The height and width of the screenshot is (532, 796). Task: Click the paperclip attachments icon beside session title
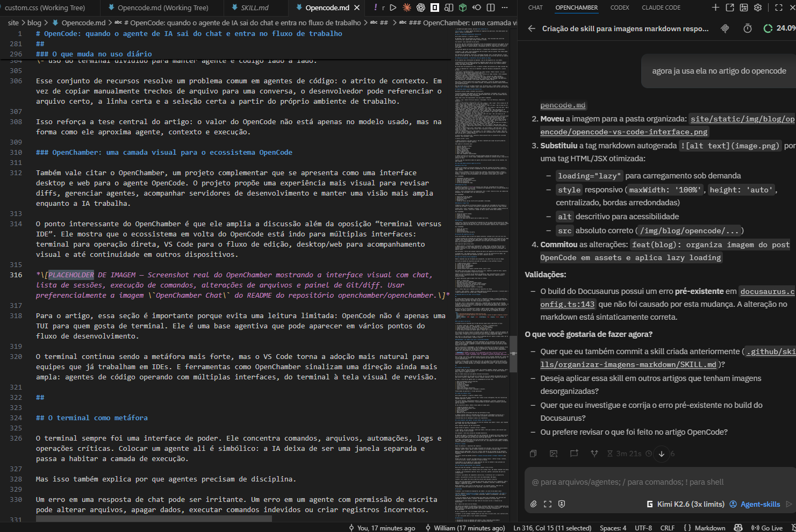coord(725,28)
